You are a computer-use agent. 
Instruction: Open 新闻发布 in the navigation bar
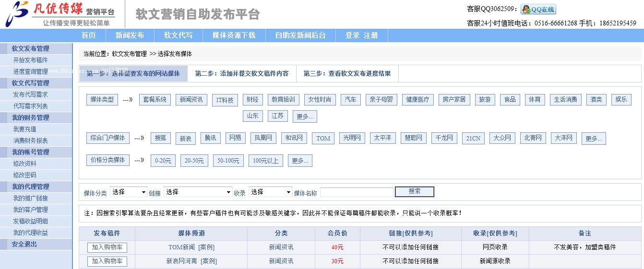click(x=130, y=35)
